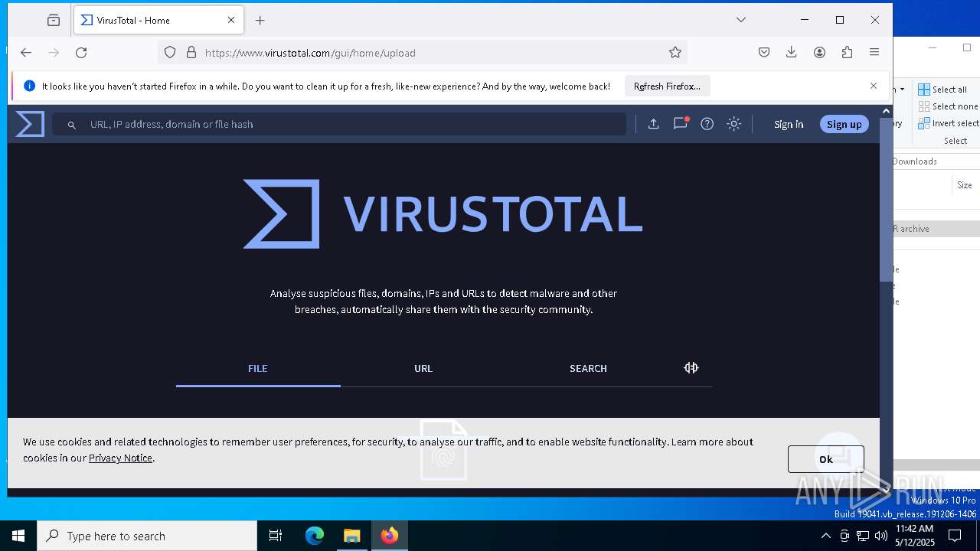Open the Windows Start menu
This screenshot has height=551, width=980.
[18, 536]
